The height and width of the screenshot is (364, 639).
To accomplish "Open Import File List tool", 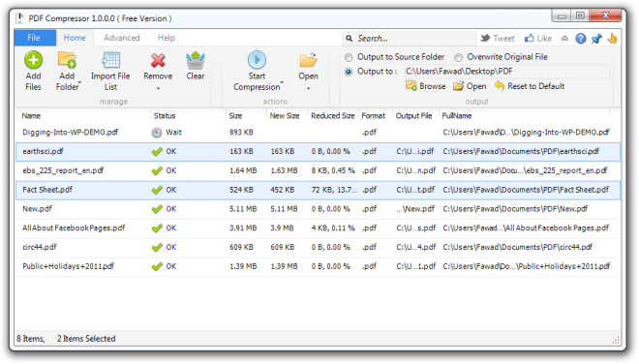I will tap(110, 60).
